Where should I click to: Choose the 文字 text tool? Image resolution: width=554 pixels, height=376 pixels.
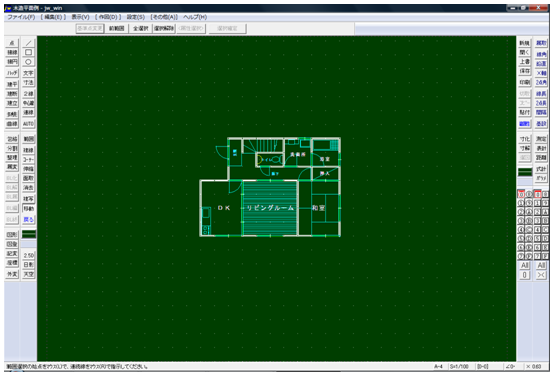click(x=28, y=73)
